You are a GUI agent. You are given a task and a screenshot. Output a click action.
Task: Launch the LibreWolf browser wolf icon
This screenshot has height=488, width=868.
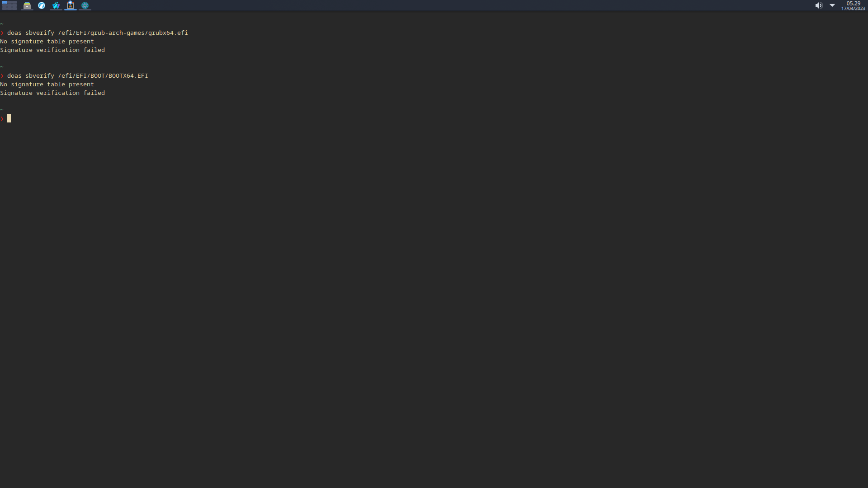click(x=42, y=5)
